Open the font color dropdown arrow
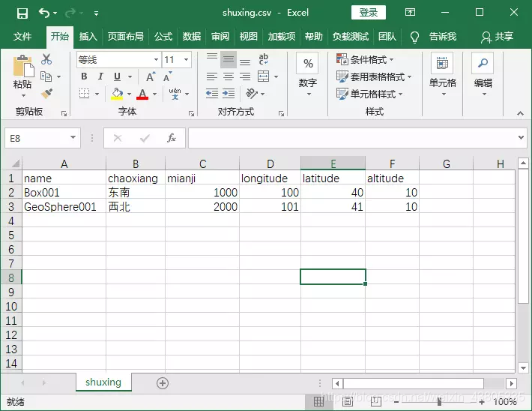532x411 pixels. tap(154, 94)
